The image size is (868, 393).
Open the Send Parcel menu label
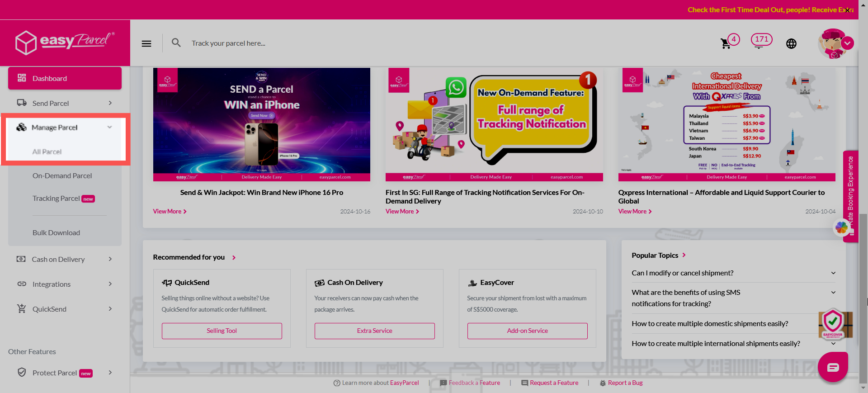click(x=51, y=103)
